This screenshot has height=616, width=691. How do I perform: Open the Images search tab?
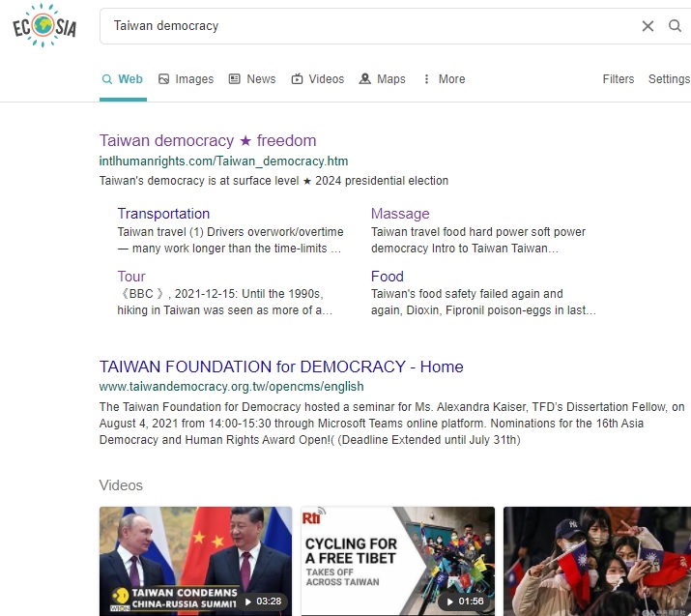(x=186, y=79)
